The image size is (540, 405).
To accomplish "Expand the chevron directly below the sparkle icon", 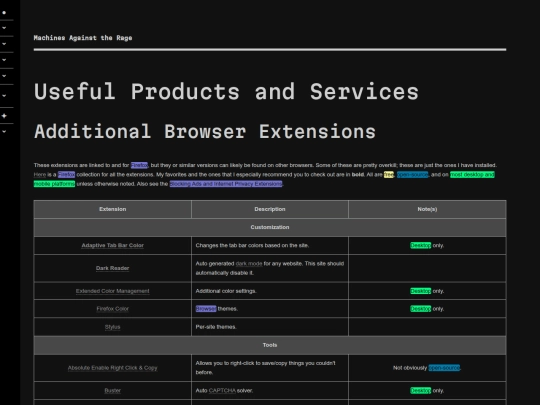I will point(4,132).
